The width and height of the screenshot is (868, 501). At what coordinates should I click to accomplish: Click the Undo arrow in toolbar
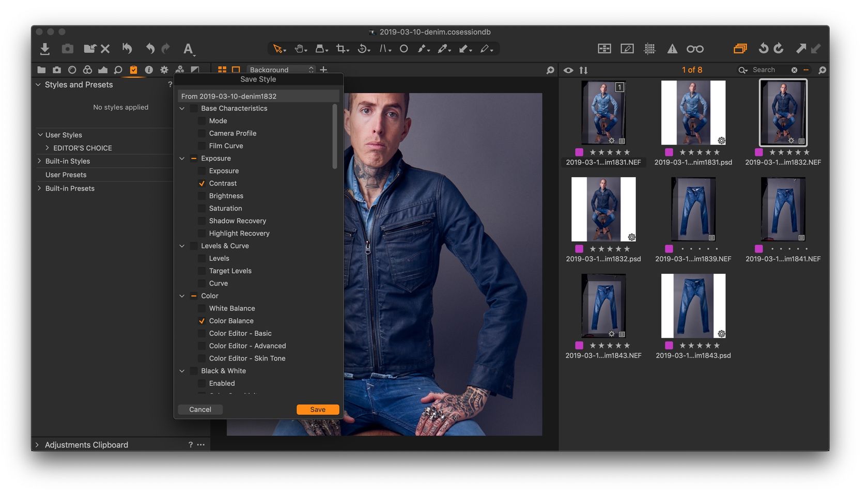coord(150,49)
